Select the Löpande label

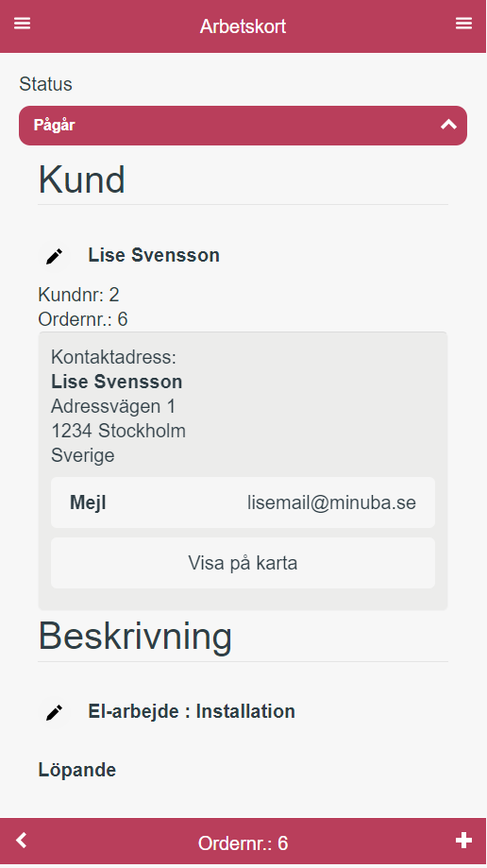77,770
